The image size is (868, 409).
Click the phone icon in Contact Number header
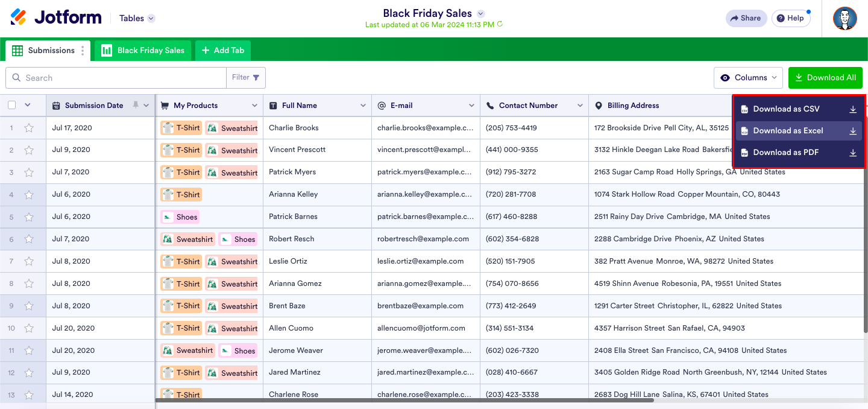(490, 106)
